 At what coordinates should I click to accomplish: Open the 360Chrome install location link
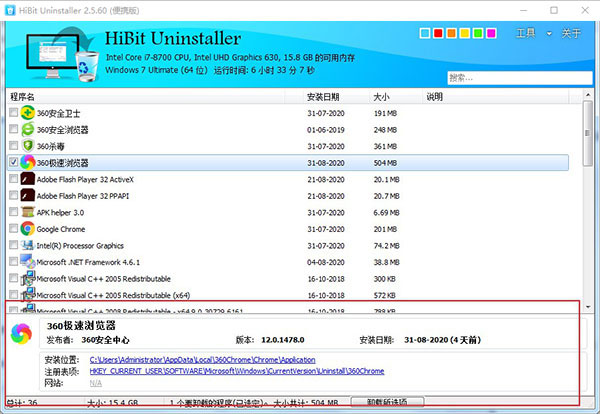pos(202,360)
